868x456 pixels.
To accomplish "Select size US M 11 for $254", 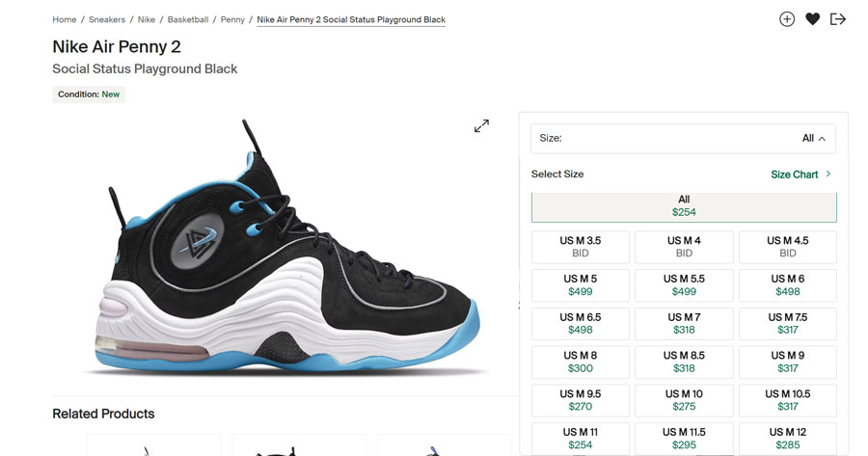I will [581, 439].
